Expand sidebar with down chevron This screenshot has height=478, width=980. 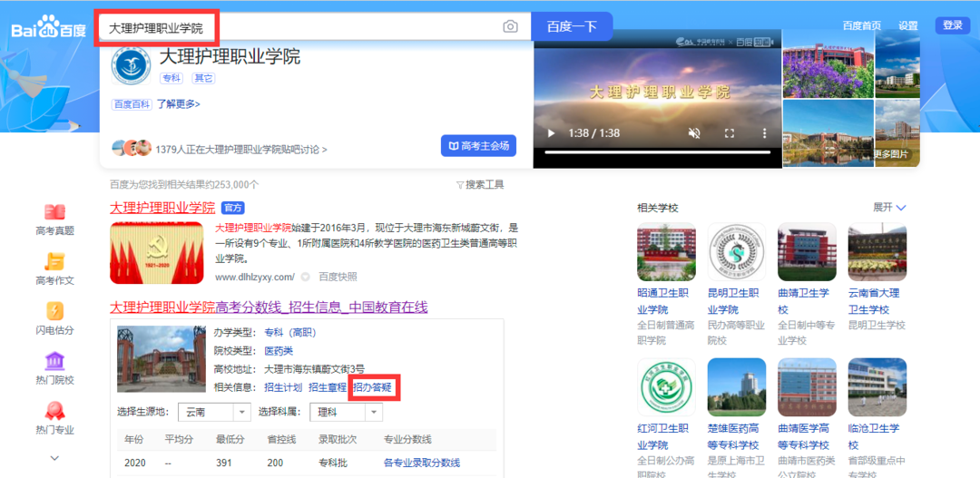point(55,458)
